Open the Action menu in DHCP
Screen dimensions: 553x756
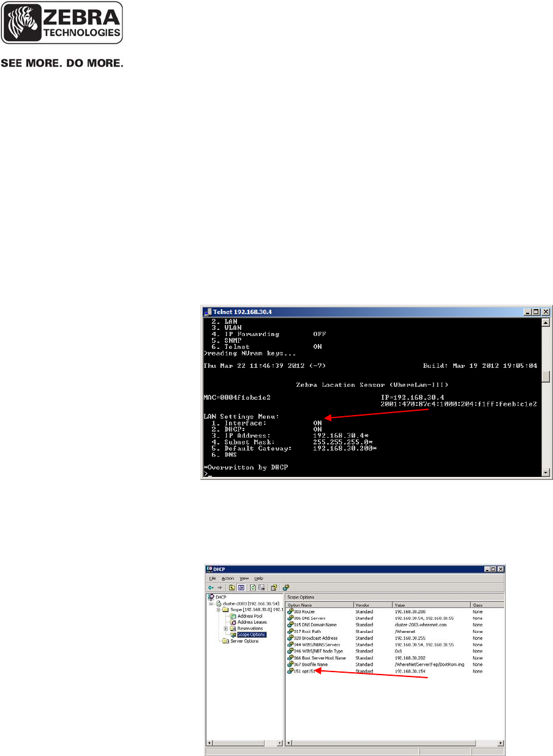[x=228, y=578]
